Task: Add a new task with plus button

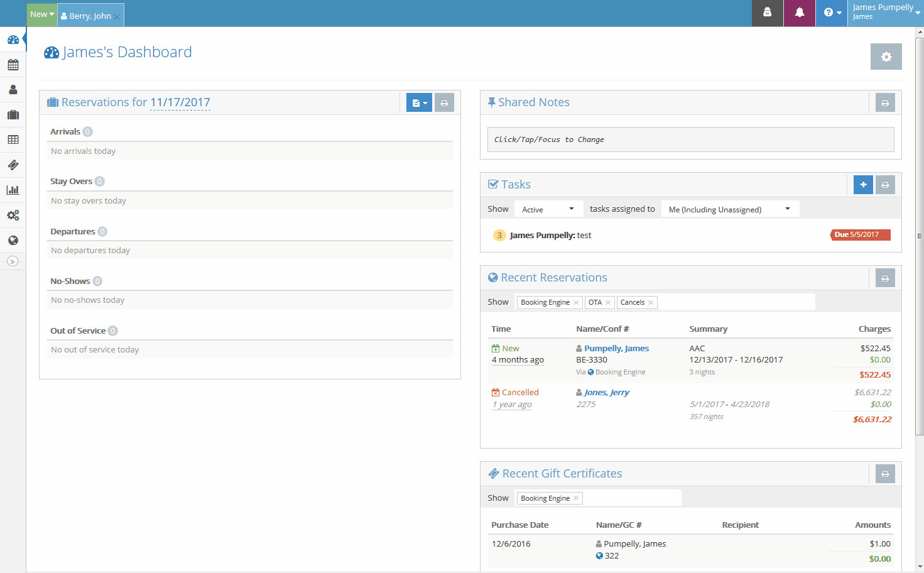Action: coord(863,185)
